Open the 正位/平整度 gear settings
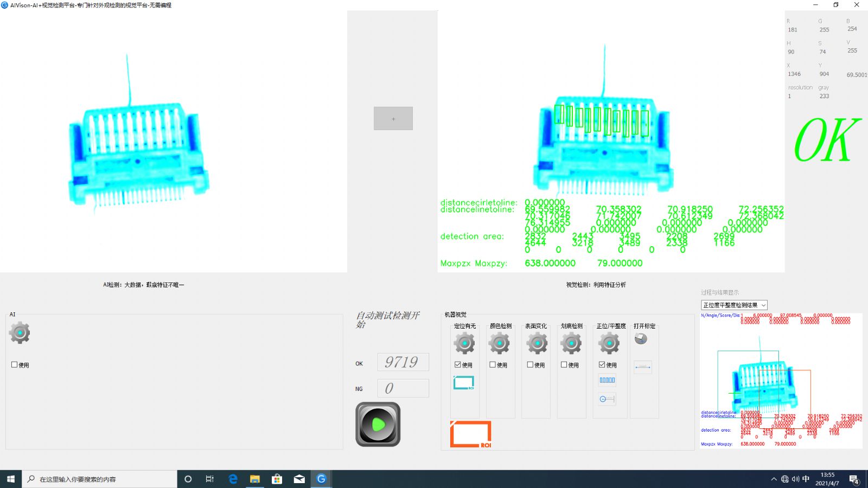This screenshot has width=868, height=488. 609,343
